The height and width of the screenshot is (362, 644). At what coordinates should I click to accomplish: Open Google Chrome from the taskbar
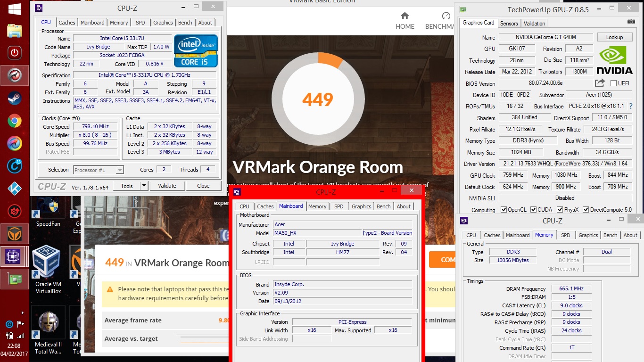(14, 121)
